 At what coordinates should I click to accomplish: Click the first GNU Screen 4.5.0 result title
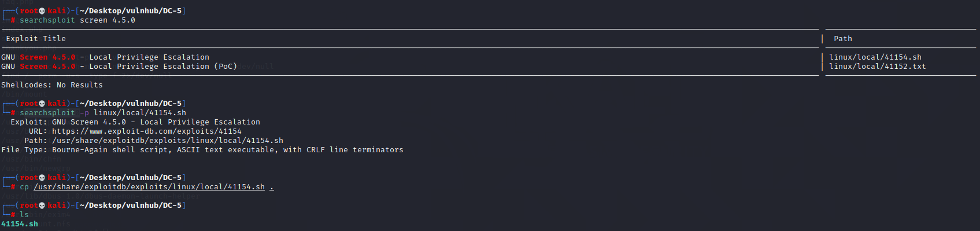tap(105, 57)
